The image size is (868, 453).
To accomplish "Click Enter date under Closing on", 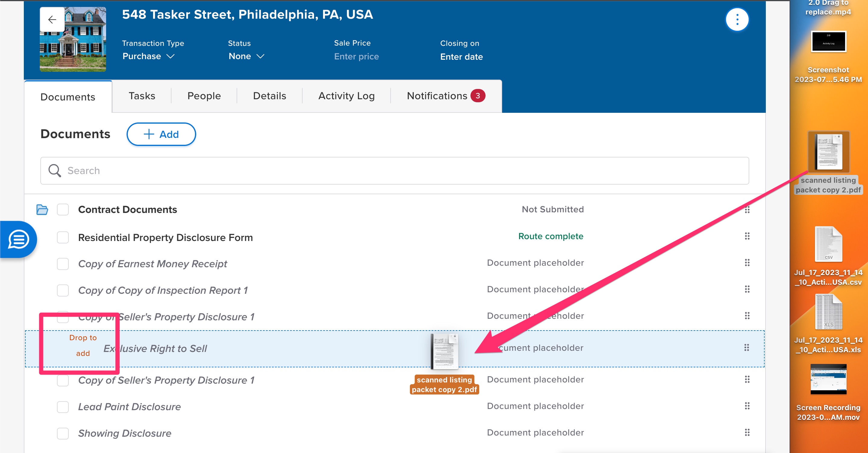I will point(461,57).
